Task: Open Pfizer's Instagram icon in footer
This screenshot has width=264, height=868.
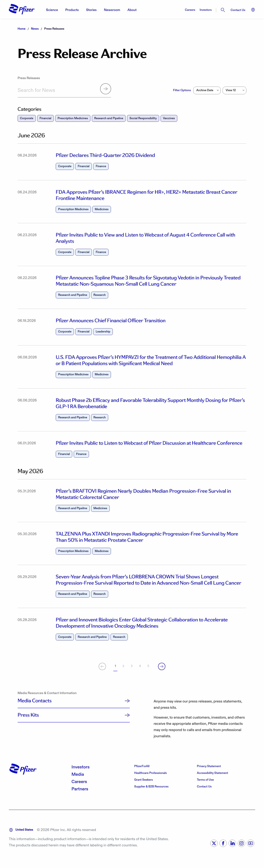Action: point(241,843)
